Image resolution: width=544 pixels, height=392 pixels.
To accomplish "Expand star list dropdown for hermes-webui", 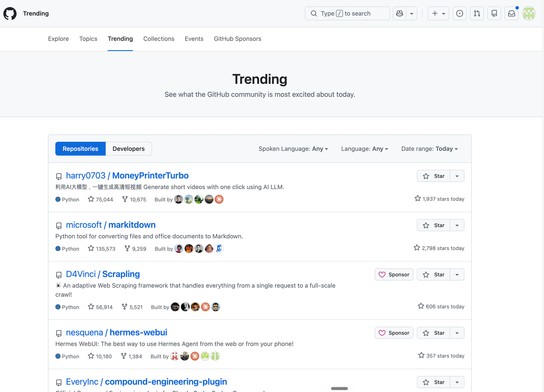I will click(457, 333).
